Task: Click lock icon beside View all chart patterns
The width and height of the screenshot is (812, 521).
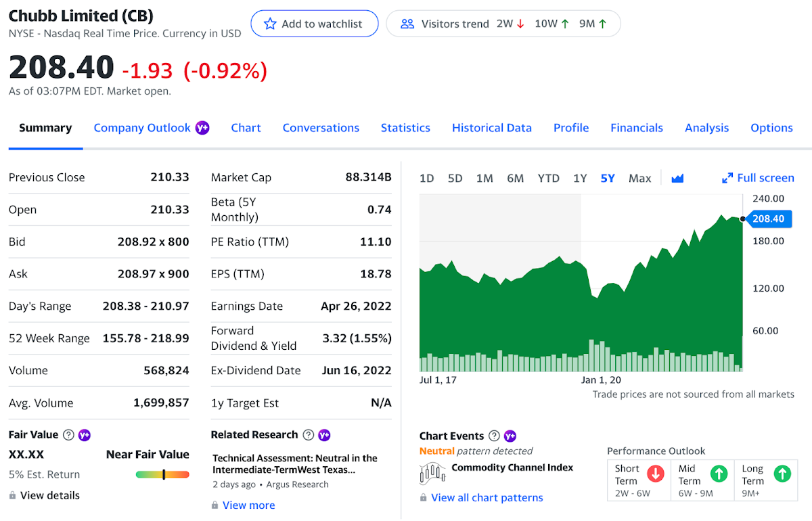Action: (424, 498)
